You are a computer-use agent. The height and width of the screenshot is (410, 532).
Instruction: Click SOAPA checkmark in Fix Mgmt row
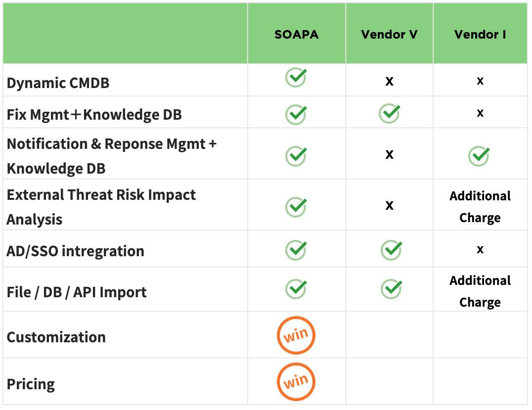[296, 114]
